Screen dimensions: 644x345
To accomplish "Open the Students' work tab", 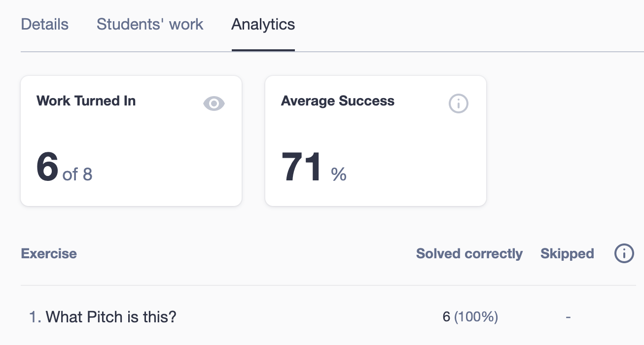I will 150,24.
